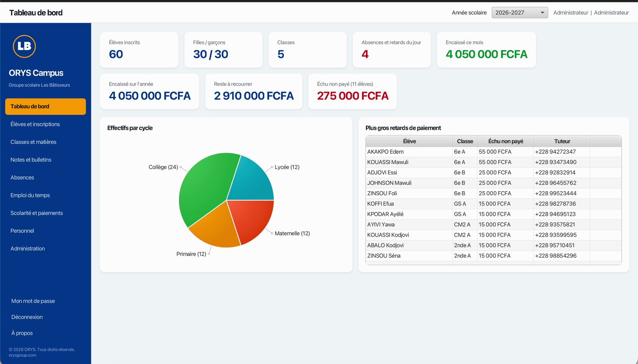This screenshot has width=638, height=364.
Task: Select the AKAKPO Edem table row
Action: (493, 152)
